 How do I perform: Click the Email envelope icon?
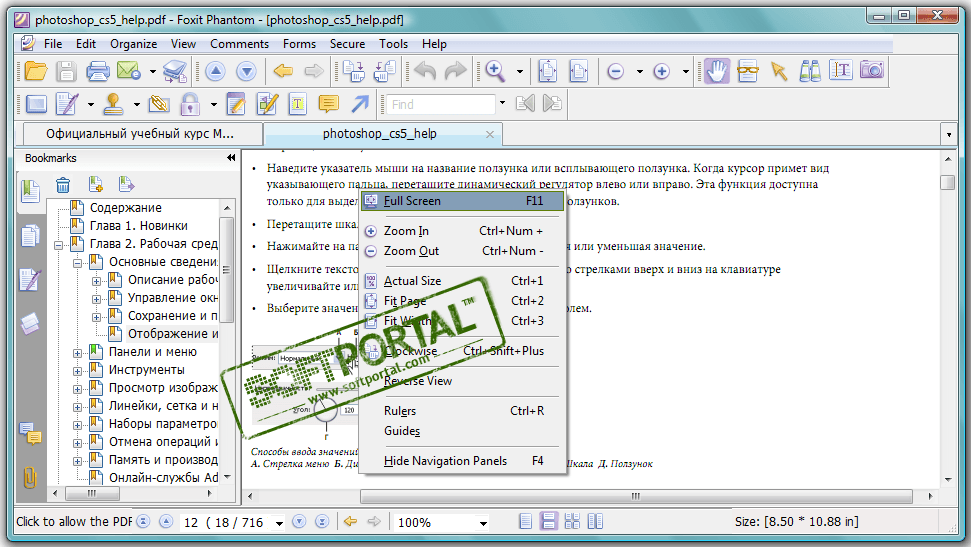click(129, 71)
